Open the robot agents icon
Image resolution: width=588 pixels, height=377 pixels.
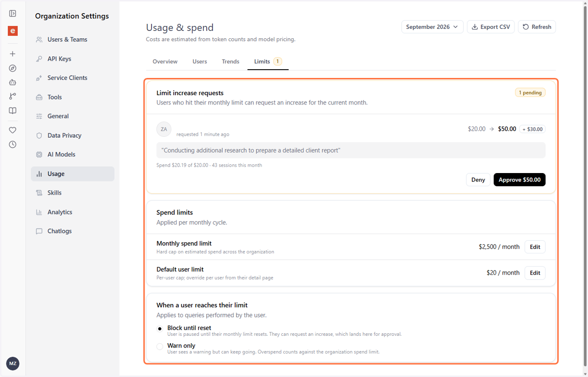click(13, 82)
